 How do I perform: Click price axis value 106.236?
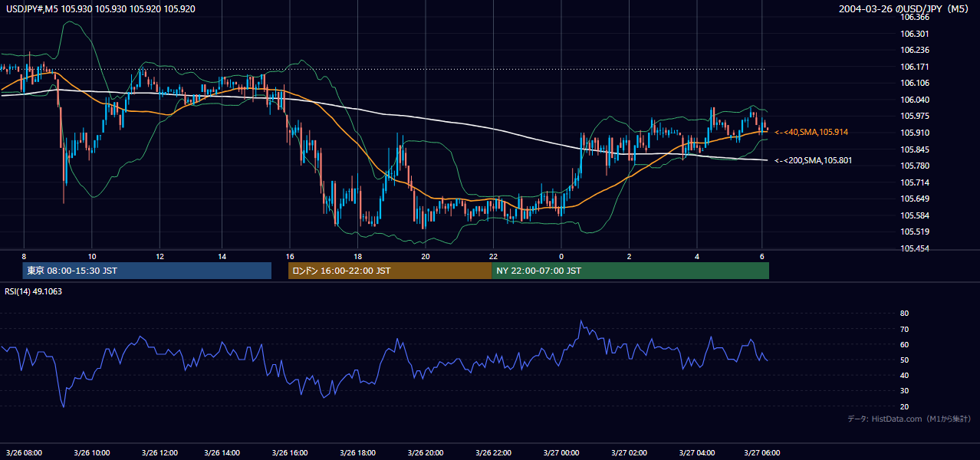tap(913, 50)
